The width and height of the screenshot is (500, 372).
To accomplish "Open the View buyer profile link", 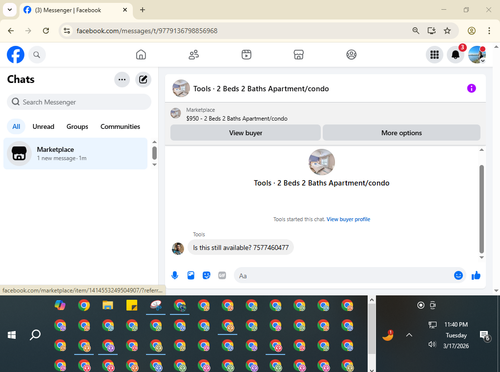I will [x=348, y=219].
